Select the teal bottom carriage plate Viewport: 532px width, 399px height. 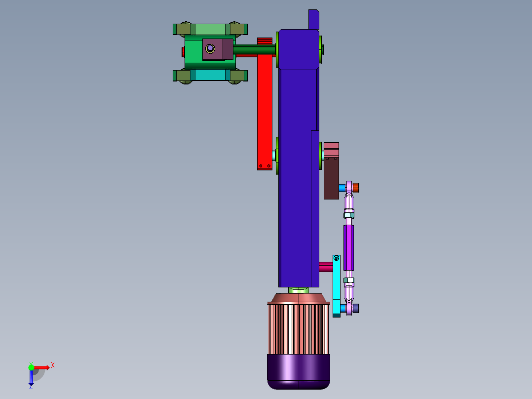coord(210,75)
